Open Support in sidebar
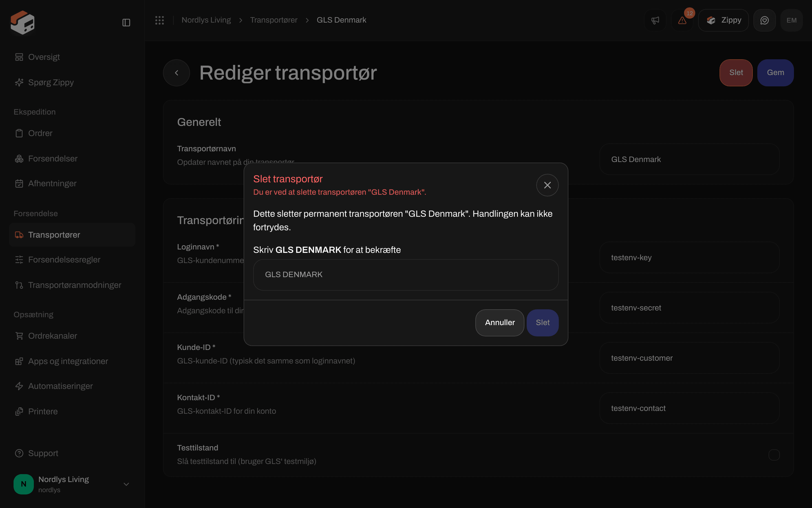This screenshot has height=508, width=812. (72, 453)
